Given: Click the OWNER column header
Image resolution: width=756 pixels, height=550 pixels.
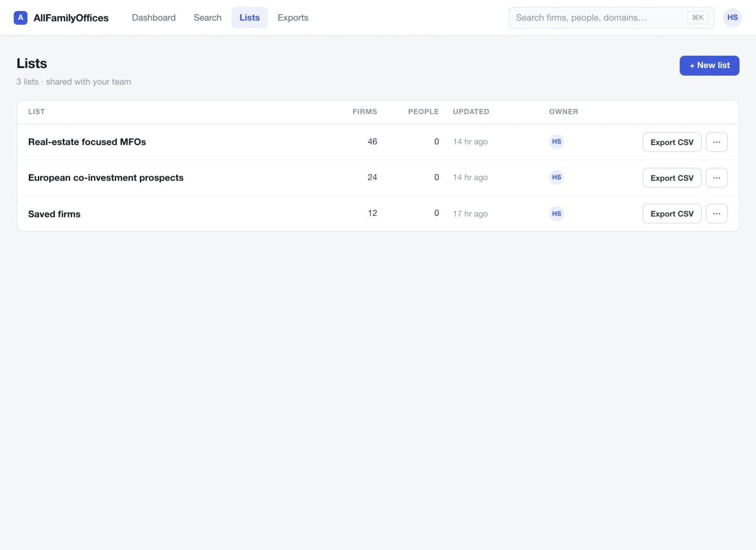Looking at the screenshot, I should 563,112.
